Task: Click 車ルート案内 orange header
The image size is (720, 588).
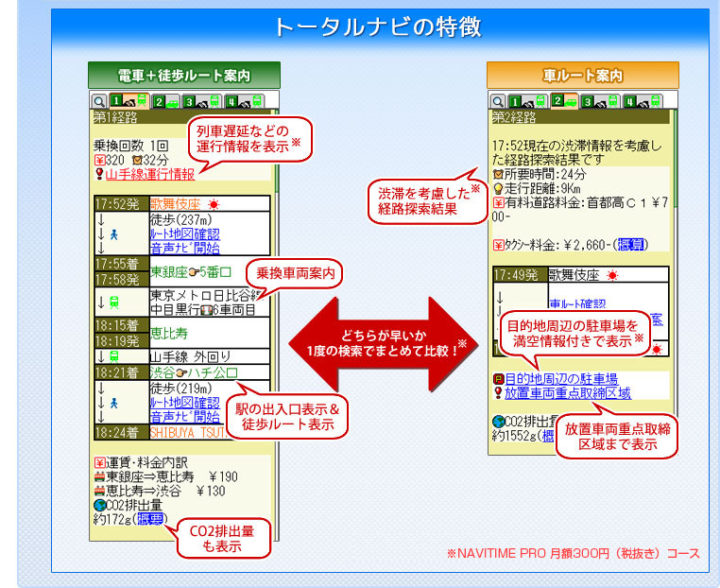Action: (x=583, y=75)
